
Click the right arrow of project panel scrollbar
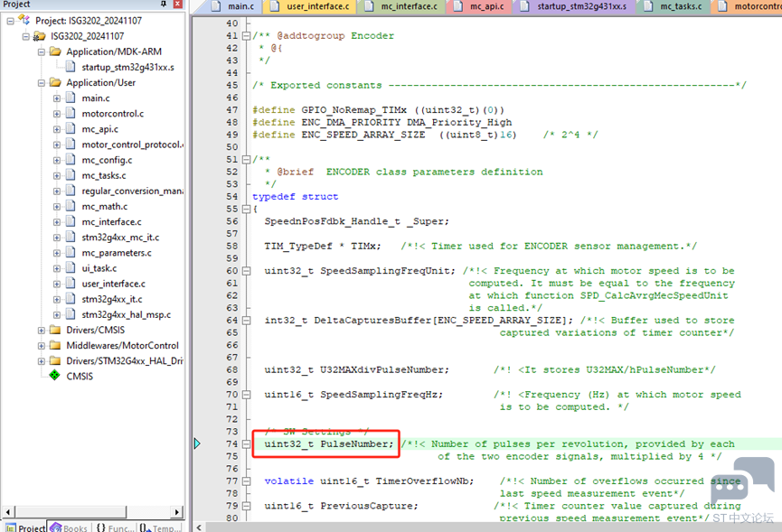(x=177, y=511)
